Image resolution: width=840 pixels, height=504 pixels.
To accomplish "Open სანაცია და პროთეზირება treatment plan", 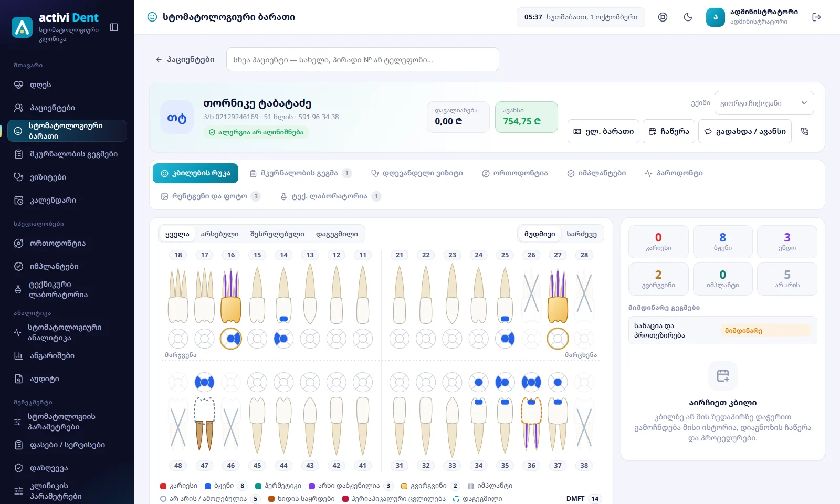I will 722,330.
